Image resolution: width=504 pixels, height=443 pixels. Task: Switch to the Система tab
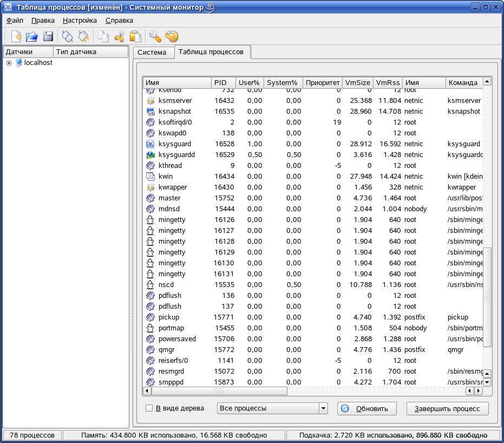[x=152, y=53]
